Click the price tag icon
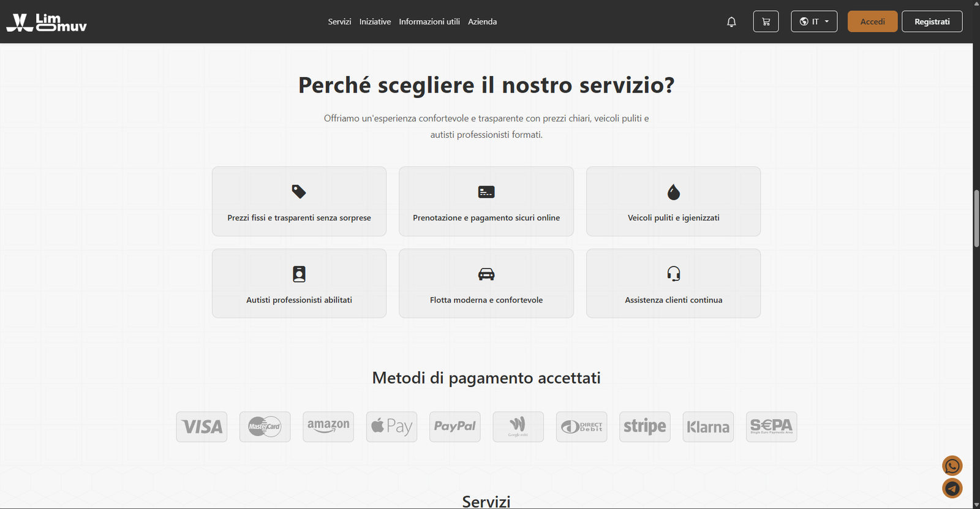Viewport: 980px width, 509px height. (299, 192)
